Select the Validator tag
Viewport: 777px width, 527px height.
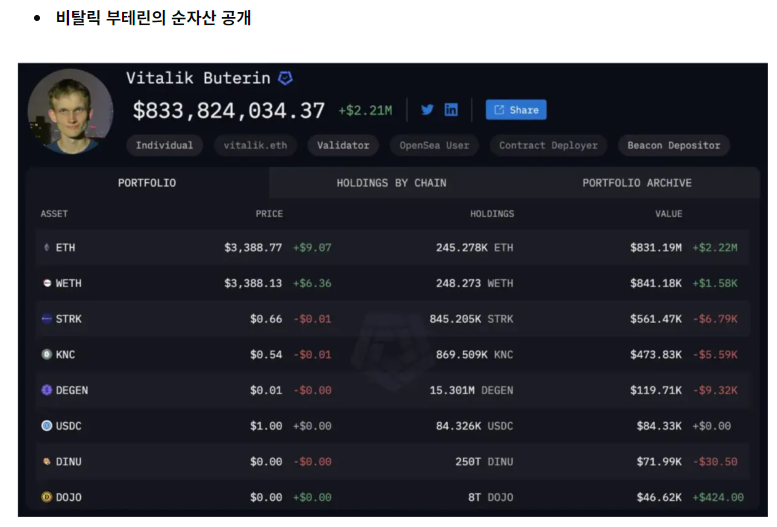343,145
